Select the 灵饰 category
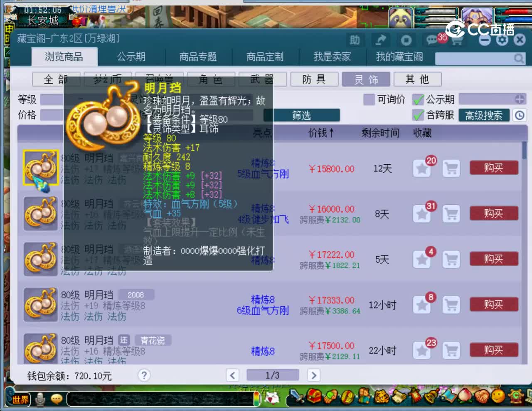 [x=366, y=79]
